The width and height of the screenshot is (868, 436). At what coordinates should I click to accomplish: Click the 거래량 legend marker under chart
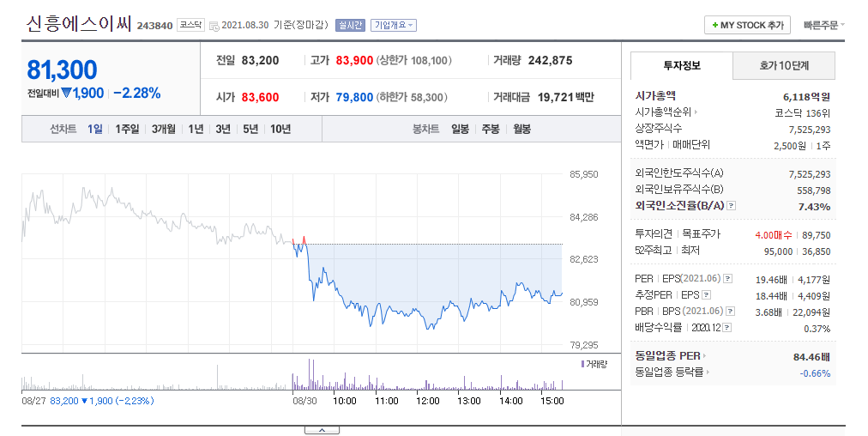[582, 364]
